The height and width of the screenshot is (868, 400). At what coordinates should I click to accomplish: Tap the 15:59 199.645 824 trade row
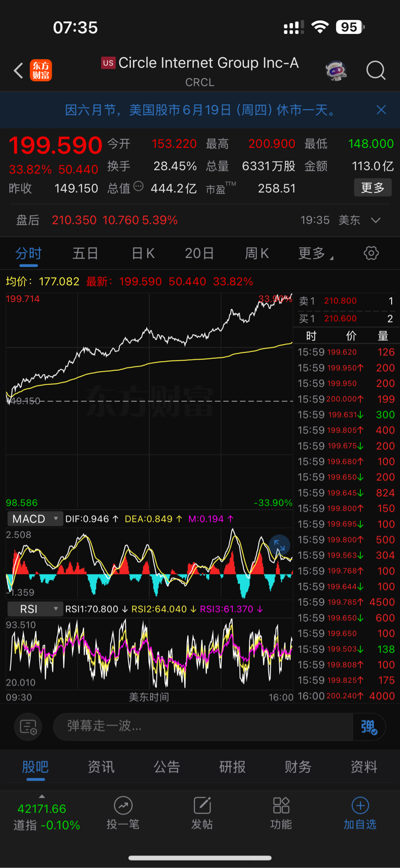click(346, 493)
